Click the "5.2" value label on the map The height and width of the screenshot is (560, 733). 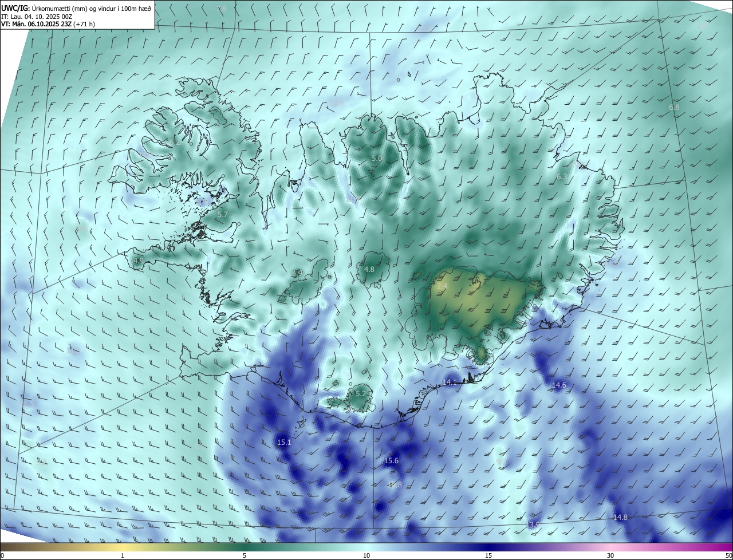361,393
